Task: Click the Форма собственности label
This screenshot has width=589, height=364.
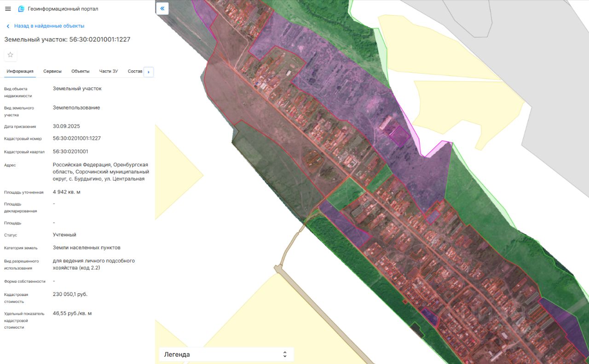Action: click(25, 281)
